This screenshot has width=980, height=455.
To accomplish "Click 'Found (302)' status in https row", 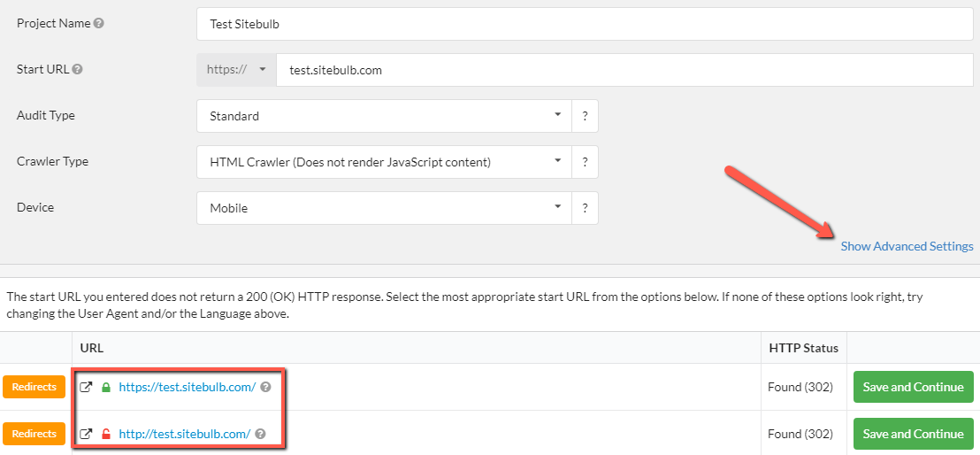I will pyautogui.click(x=800, y=388).
